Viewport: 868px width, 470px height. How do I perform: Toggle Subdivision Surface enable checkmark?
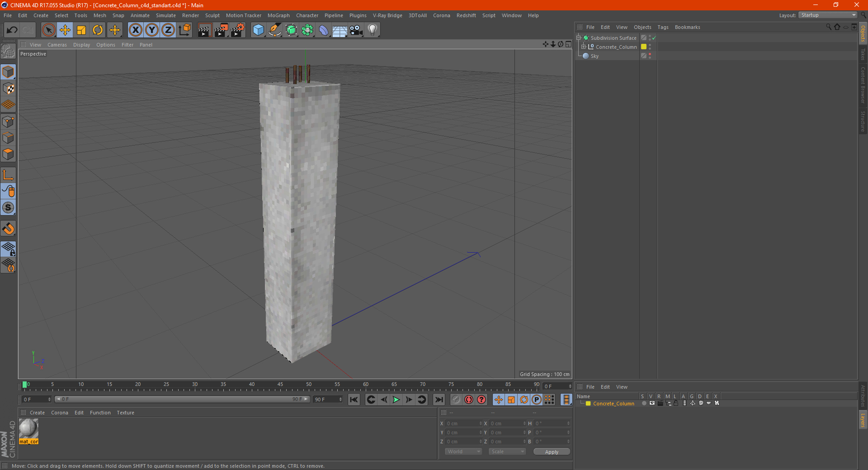(x=654, y=38)
